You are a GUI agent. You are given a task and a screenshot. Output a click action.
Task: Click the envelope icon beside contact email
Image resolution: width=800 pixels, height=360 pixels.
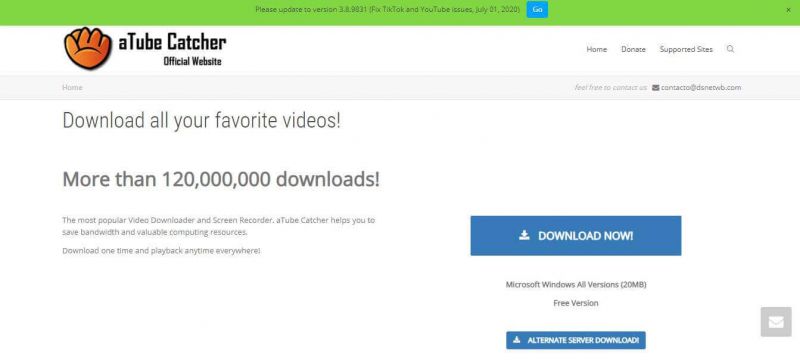(x=655, y=87)
